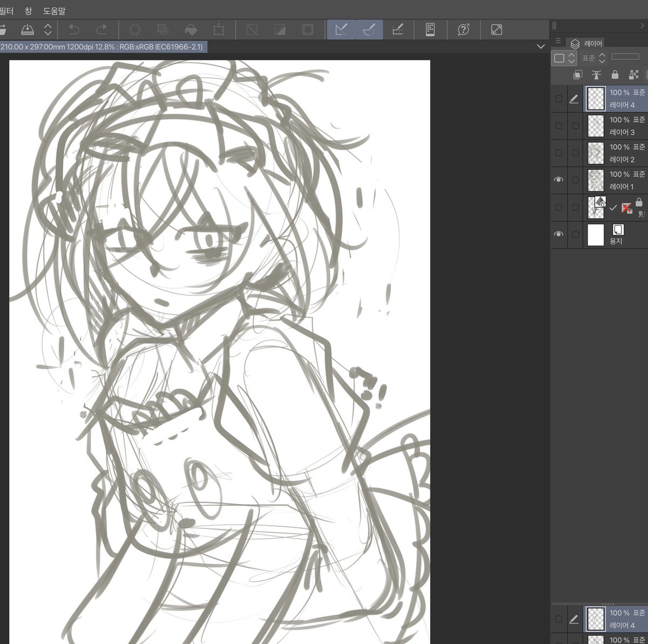Select the canvas tab 210.00 x 297.00mm
The width and height of the screenshot is (648, 644).
(x=103, y=47)
